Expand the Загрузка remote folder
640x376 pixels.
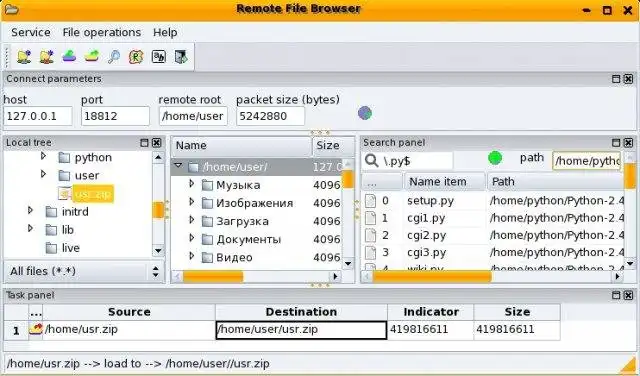191,220
